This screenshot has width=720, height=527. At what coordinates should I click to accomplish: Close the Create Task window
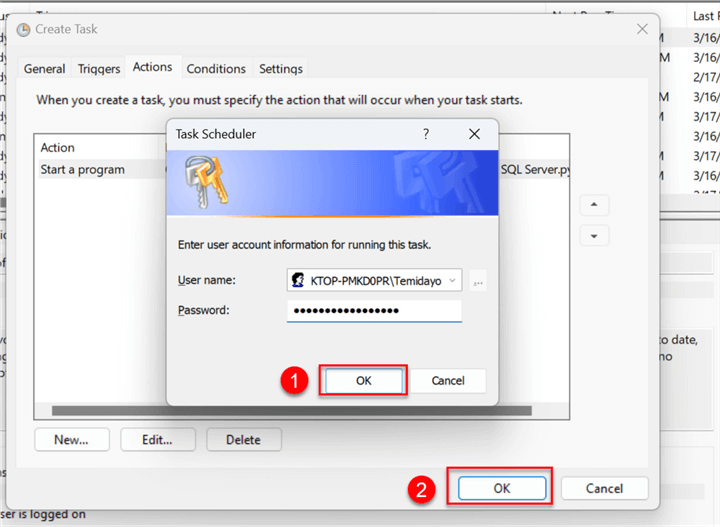pyautogui.click(x=642, y=29)
